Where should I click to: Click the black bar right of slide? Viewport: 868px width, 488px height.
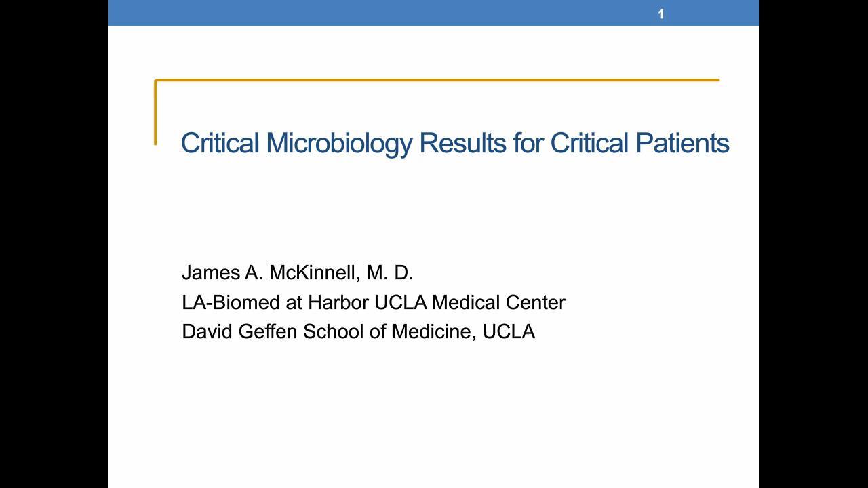point(814,244)
